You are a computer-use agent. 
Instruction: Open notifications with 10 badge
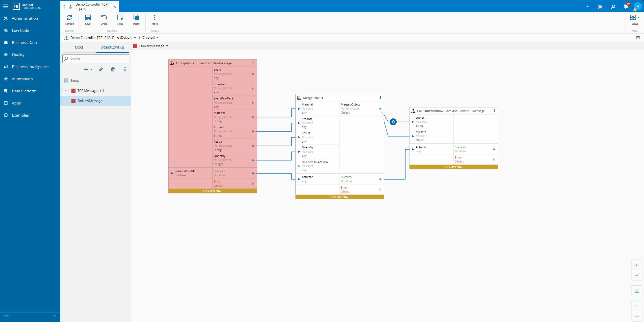(x=626, y=6)
